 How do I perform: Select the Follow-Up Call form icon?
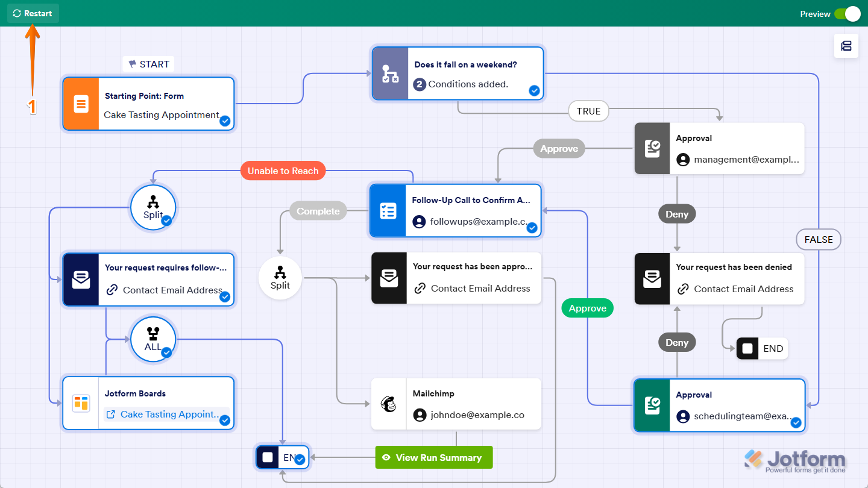click(x=388, y=211)
